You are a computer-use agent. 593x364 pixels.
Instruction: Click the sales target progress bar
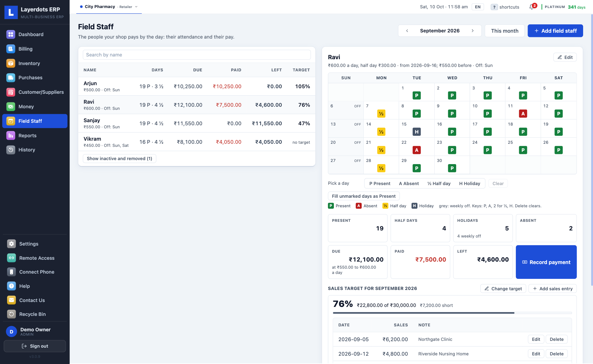tap(452, 313)
